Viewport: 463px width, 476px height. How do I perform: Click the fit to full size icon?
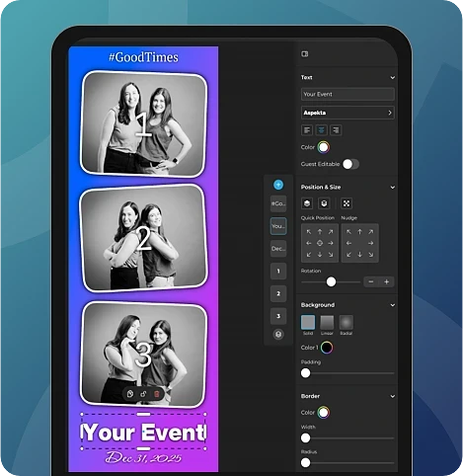[x=347, y=203]
